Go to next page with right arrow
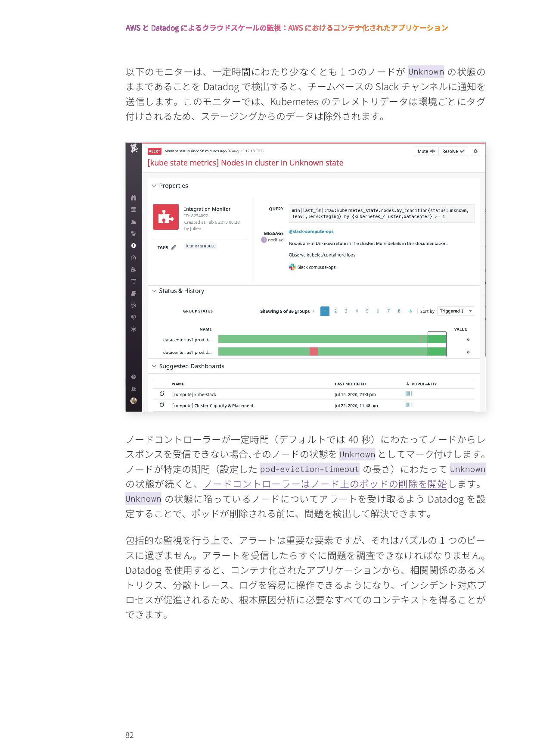The image size is (534, 756). tap(410, 311)
